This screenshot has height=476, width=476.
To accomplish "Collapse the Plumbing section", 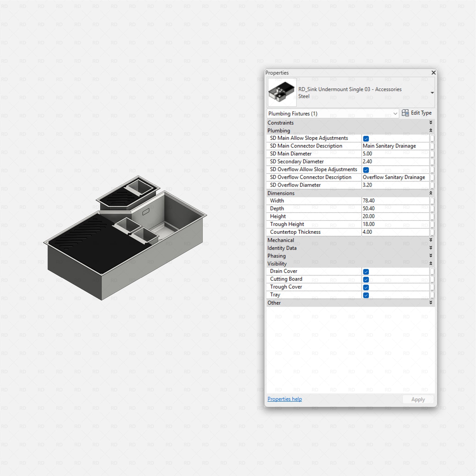I will tap(431, 130).
